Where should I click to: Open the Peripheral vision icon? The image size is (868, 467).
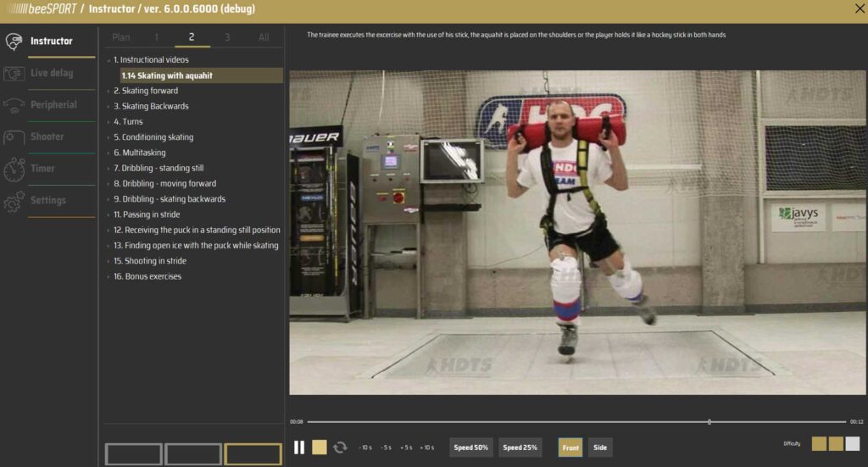pyautogui.click(x=14, y=106)
